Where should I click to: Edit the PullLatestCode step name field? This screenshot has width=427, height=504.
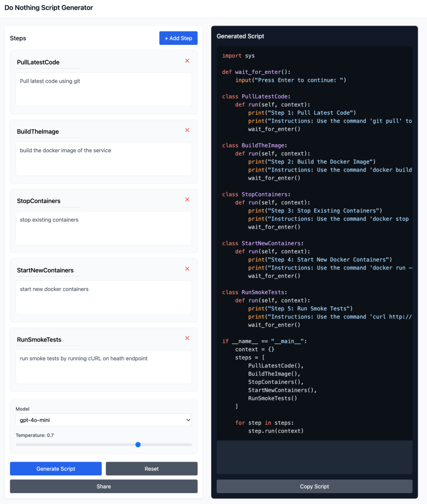point(48,63)
